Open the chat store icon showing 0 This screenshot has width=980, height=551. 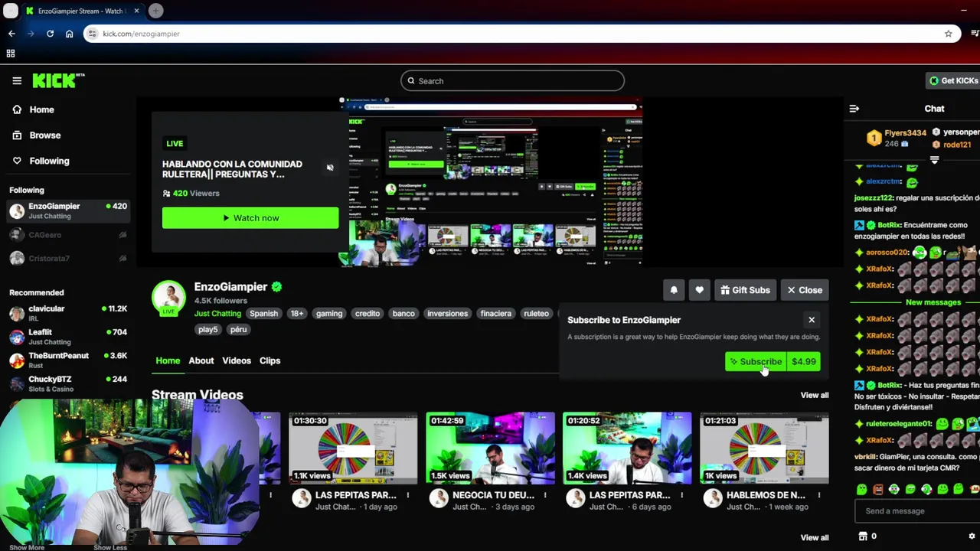867,536
